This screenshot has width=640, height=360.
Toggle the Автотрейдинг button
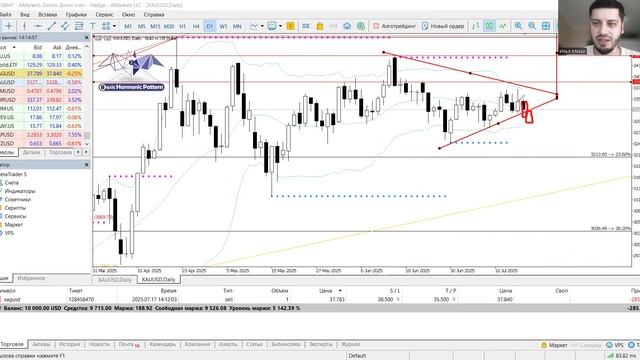[394, 26]
